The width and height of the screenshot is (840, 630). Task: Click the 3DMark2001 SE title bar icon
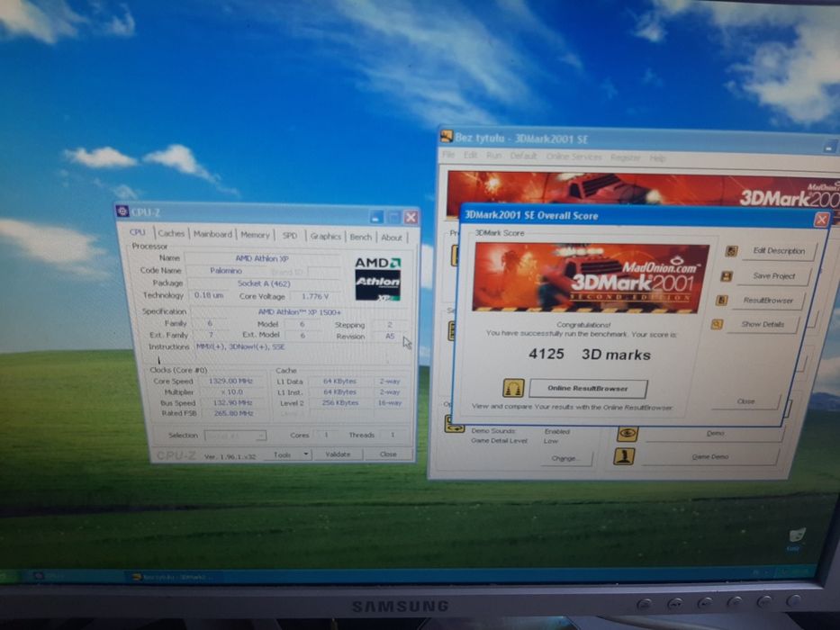(447, 136)
